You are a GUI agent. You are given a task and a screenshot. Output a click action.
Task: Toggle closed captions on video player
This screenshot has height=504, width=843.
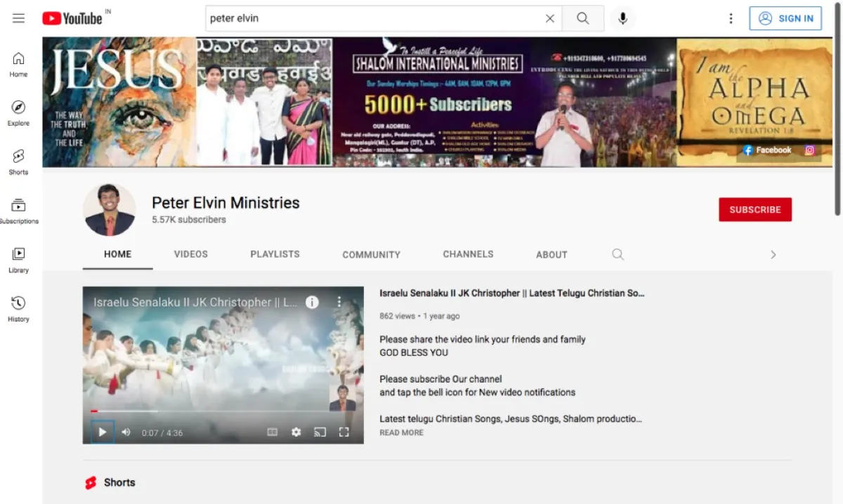273,432
